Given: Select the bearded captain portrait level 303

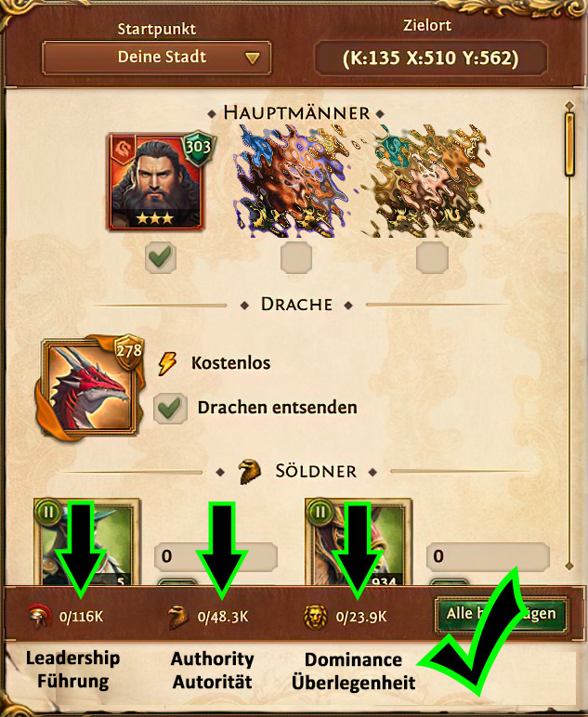Looking at the screenshot, I should (155, 181).
